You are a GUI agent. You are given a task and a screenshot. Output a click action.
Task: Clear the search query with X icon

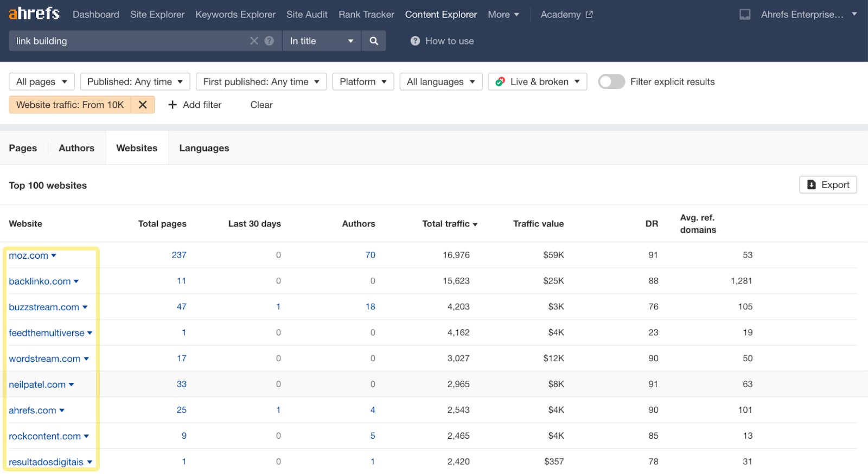(x=254, y=41)
